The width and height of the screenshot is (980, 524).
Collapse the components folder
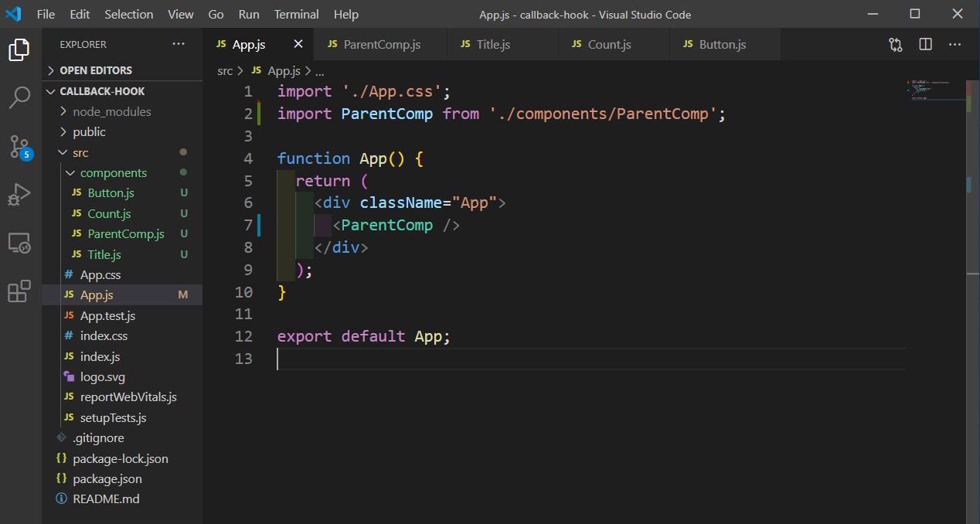point(122,172)
